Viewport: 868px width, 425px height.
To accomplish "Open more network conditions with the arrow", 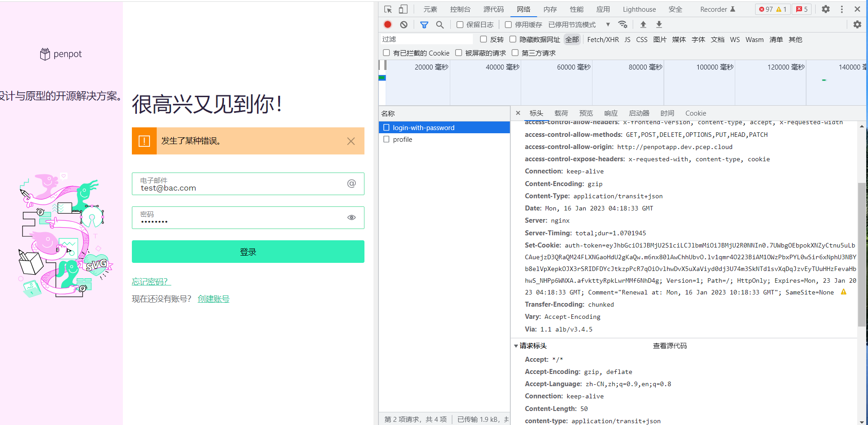I will (607, 24).
